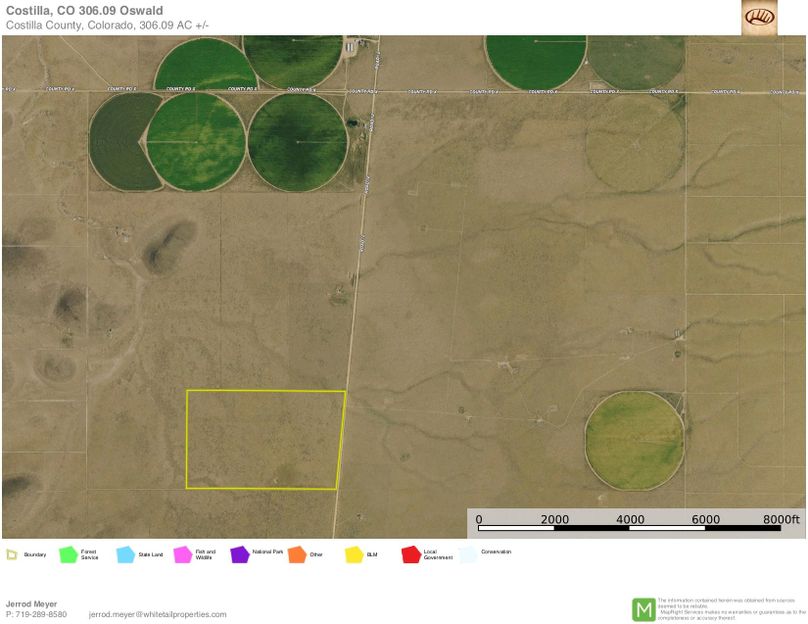Click the MapRight M logo
This screenshot has height=624, width=808.
pos(645,606)
